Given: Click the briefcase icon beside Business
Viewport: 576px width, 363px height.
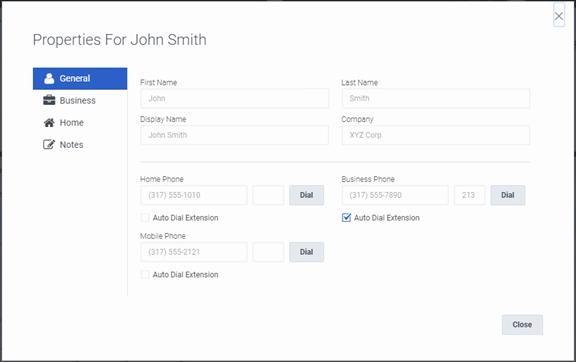Looking at the screenshot, I should point(49,100).
